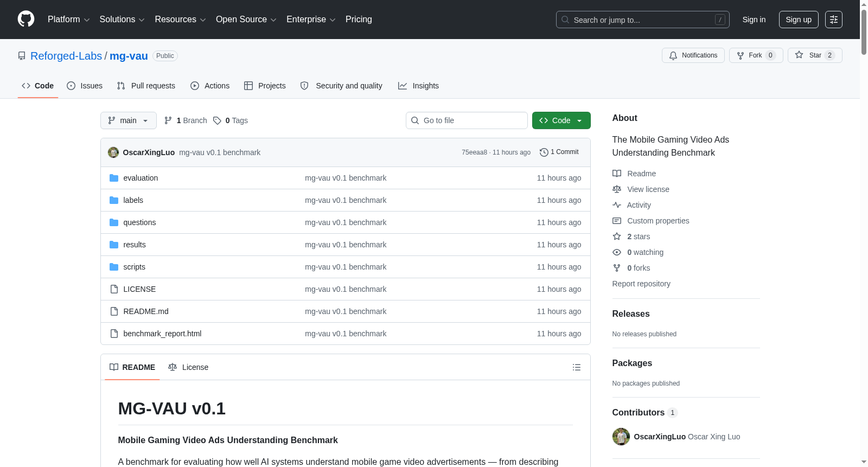
Task: Star the mg-vau repository
Action: 815,55
